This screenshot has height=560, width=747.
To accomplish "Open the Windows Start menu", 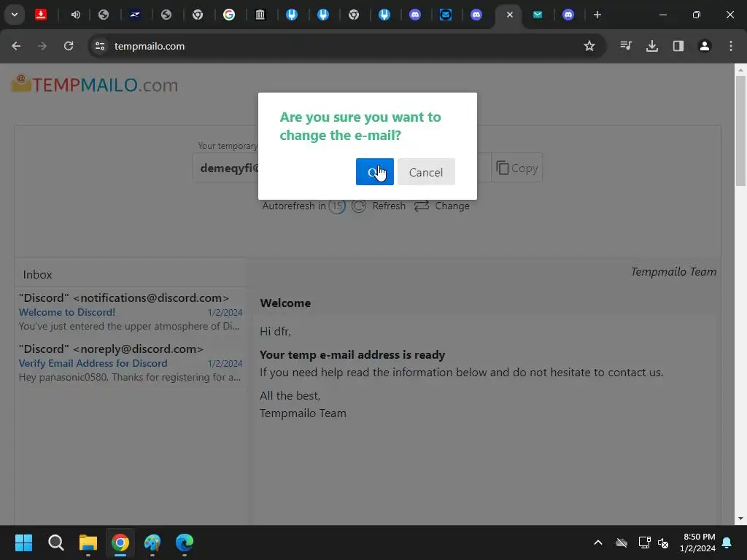I will pyautogui.click(x=23, y=542).
